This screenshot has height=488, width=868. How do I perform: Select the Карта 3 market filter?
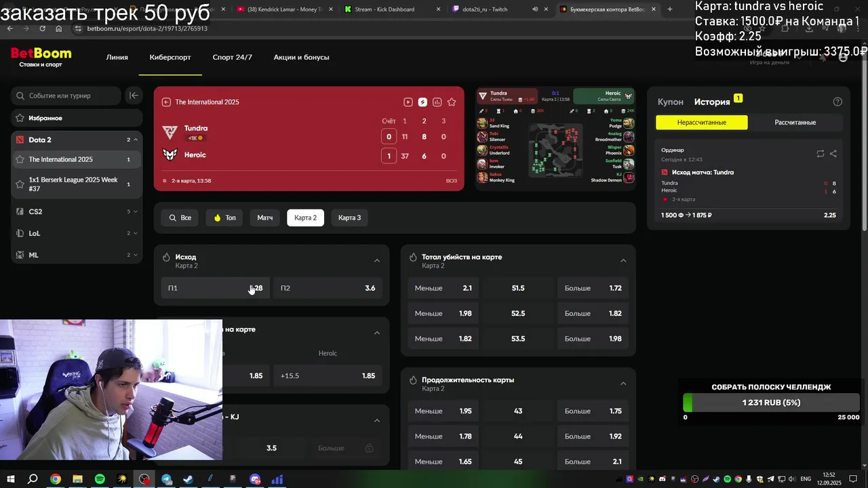click(349, 218)
